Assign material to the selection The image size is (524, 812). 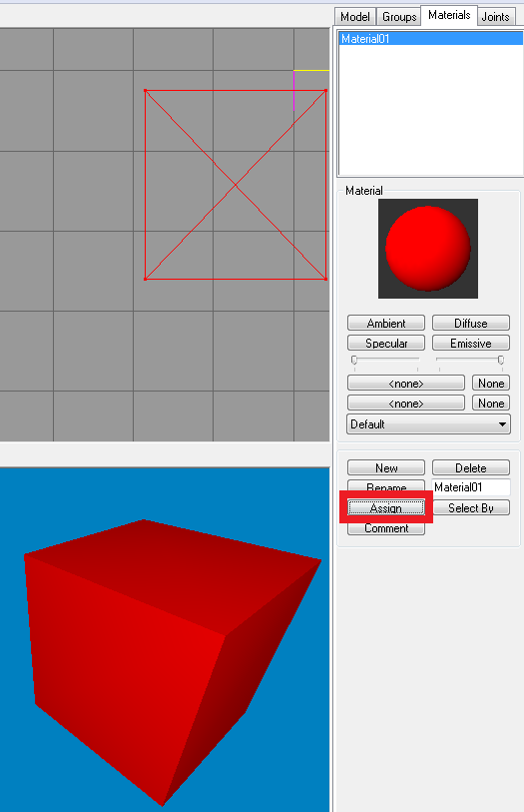386,507
